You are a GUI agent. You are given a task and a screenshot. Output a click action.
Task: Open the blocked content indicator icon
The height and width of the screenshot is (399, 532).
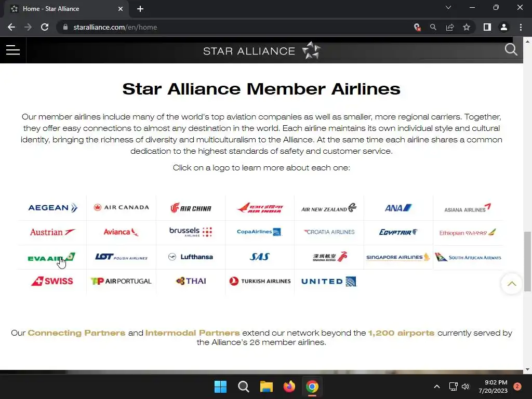point(417,27)
